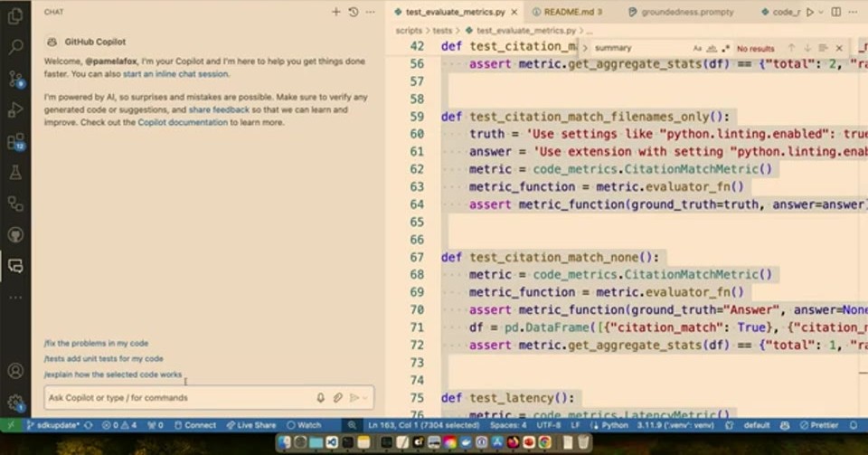Expand the replace field in find widget
The image size is (868, 455).
585,48
